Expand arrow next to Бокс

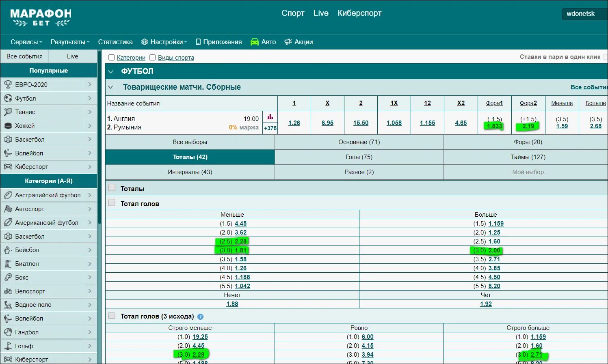(x=90, y=278)
